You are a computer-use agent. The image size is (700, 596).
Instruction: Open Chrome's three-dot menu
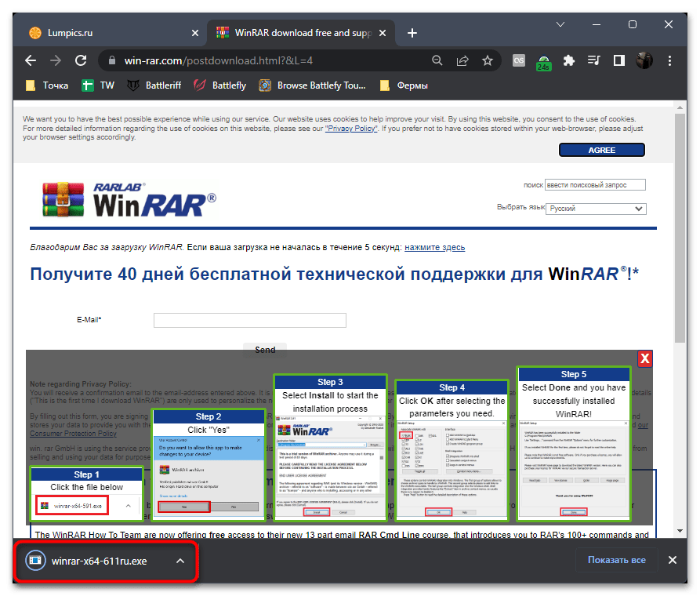tap(669, 60)
